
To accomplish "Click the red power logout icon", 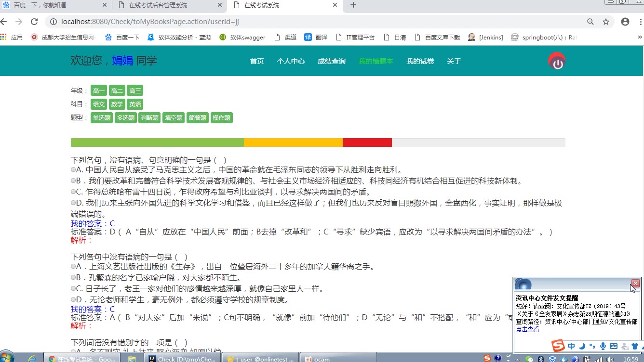I will [x=557, y=62].
